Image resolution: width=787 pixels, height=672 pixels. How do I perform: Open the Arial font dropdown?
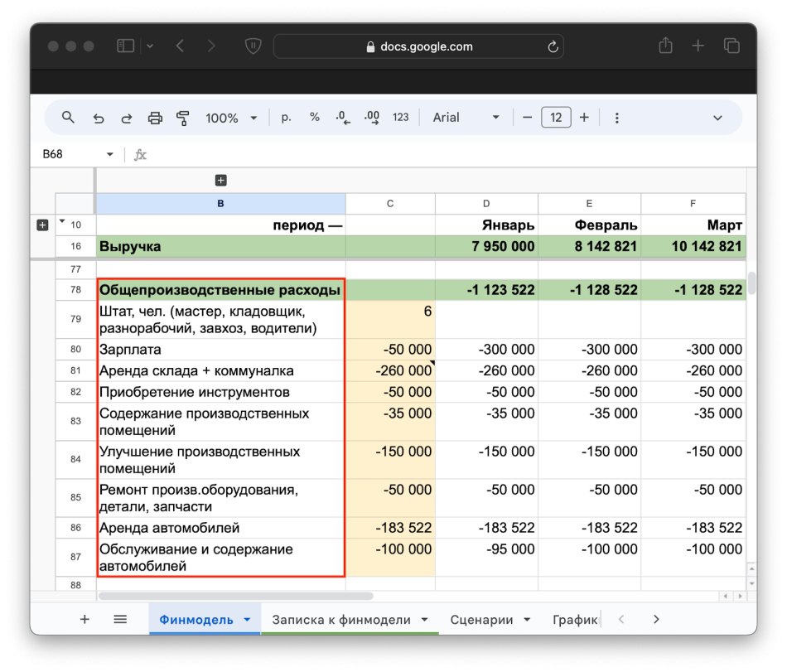point(466,118)
